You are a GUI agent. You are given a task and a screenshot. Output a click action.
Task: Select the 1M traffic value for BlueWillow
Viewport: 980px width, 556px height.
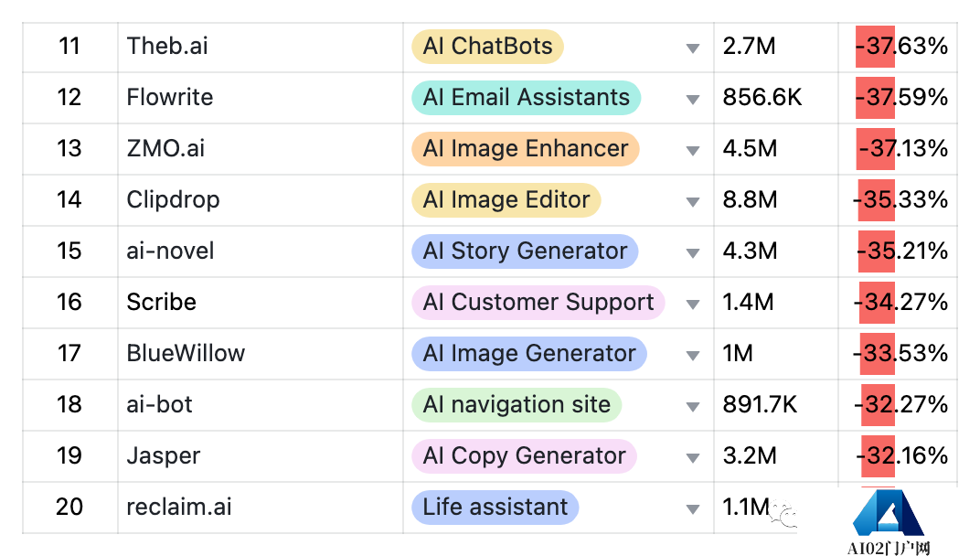[738, 354]
